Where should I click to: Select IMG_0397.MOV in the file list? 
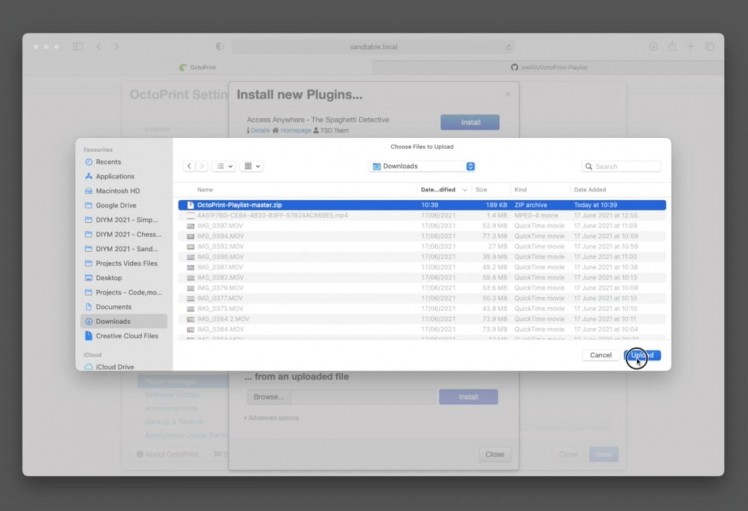pyautogui.click(x=422, y=226)
